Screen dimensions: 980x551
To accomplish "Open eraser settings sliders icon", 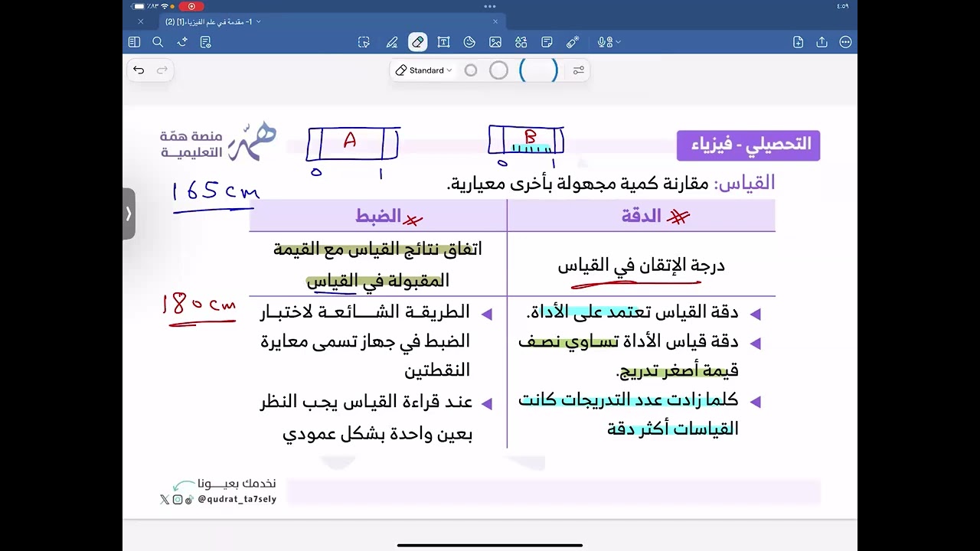I will [579, 70].
